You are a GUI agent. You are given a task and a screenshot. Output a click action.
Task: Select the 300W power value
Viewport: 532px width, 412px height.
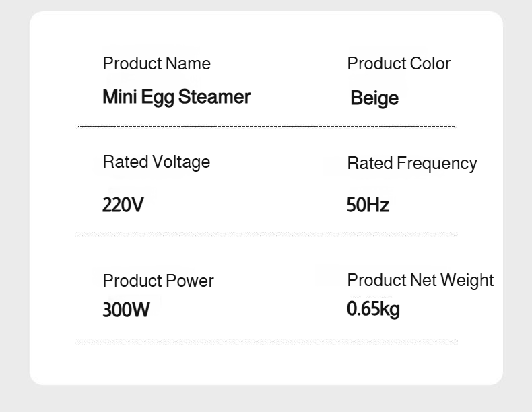[126, 310]
